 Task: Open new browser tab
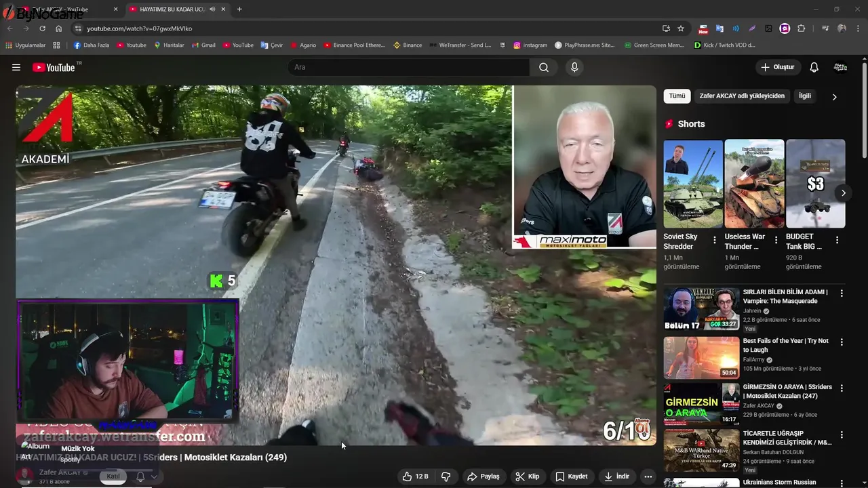coord(239,9)
